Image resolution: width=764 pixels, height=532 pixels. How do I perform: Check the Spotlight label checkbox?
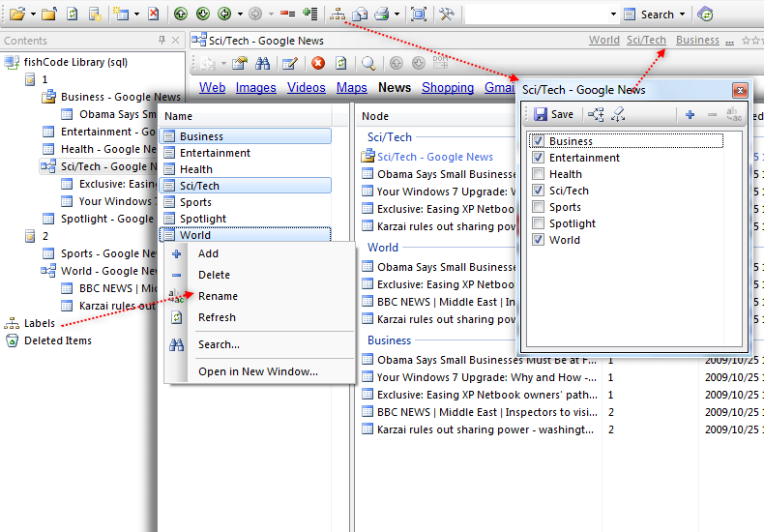[x=538, y=223]
